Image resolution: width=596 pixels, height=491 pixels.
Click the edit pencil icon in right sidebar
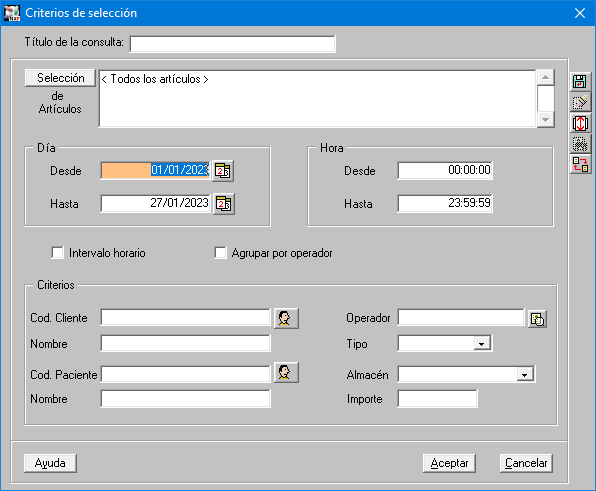[580, 102]
